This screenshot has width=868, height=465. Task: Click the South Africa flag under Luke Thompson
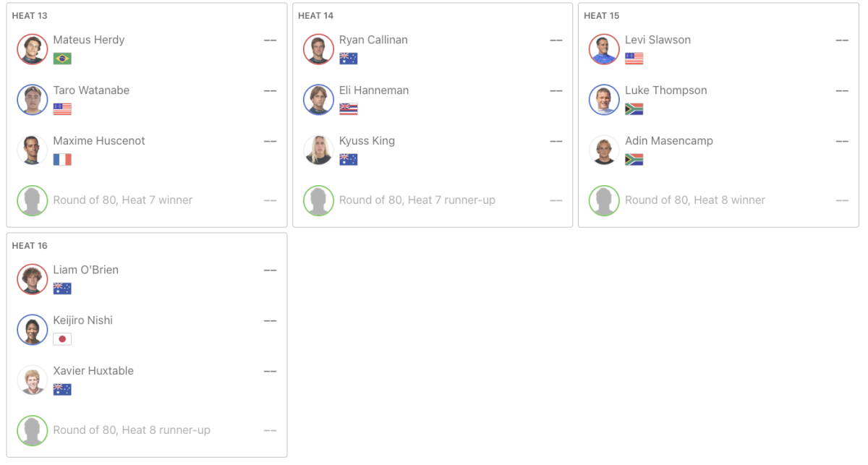(x=634, y=109)
